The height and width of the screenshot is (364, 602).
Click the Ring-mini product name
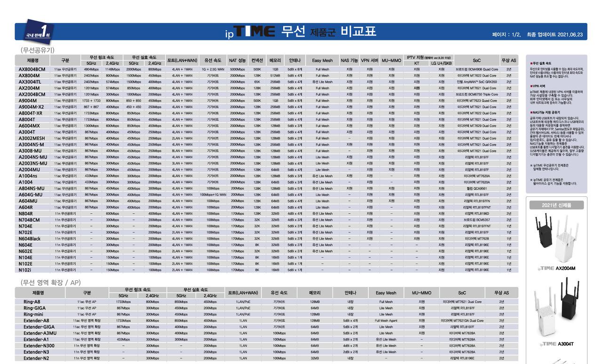pos(34,314)
